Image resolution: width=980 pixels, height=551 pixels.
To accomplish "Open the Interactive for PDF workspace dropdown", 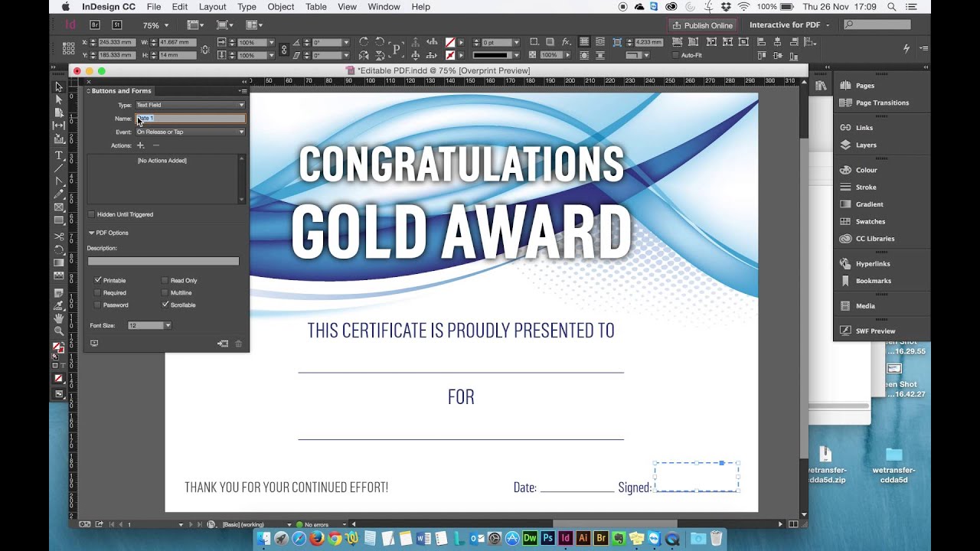I will point(789,25).
